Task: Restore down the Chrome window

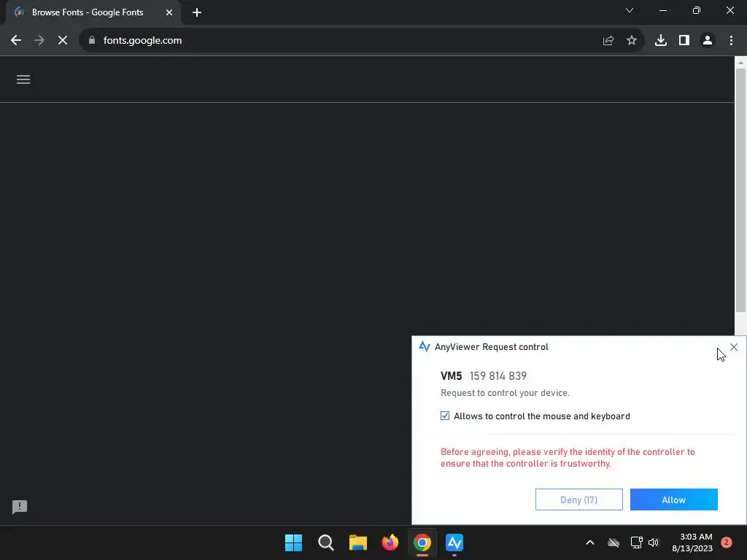Action: coord(697,10)
